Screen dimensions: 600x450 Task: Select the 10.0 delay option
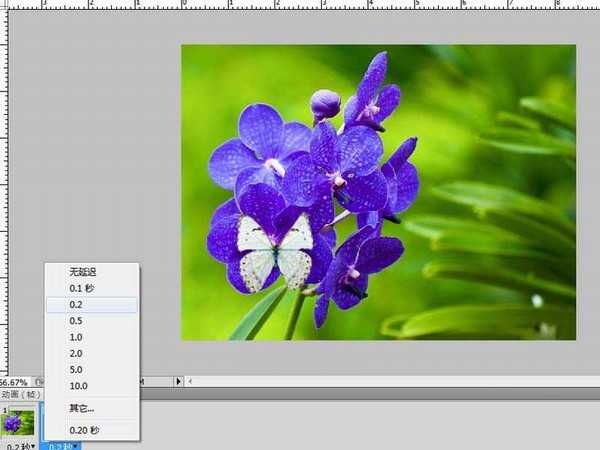click(79, 385)
